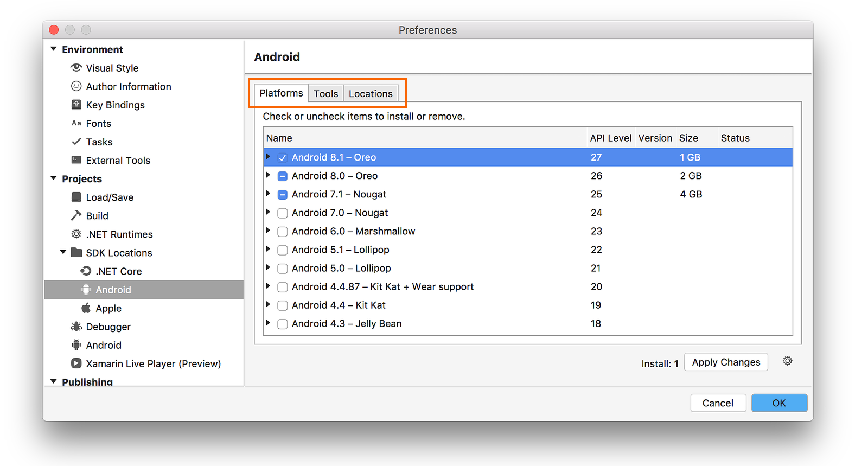
Task: Check Android 6.0 – Marshmallow checkbox
Action: (283, 231)
